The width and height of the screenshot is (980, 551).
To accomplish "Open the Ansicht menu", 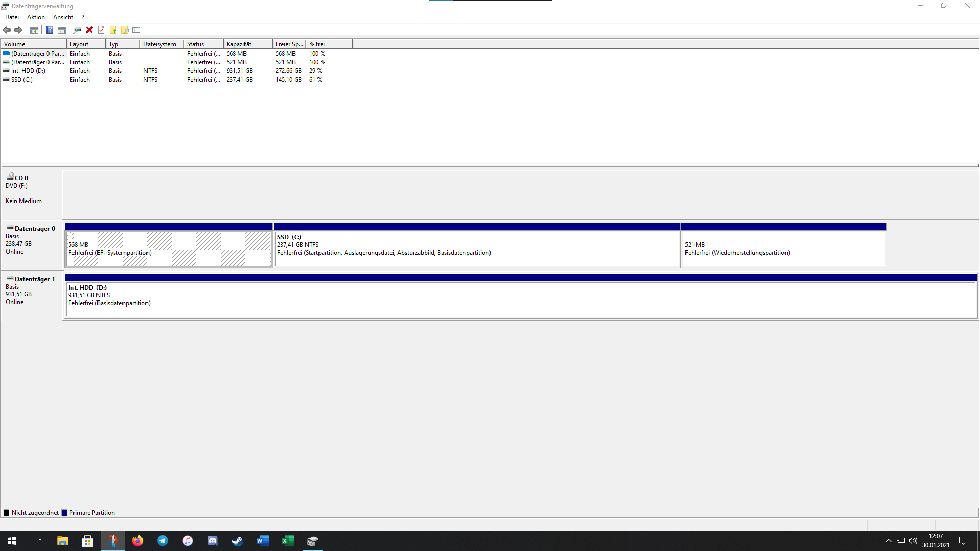I will [63, 17].
